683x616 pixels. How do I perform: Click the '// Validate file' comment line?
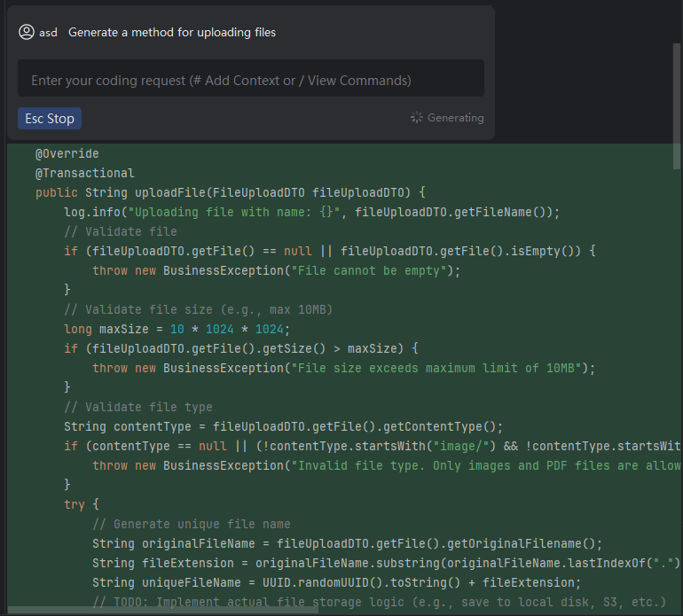pos(121,231)
